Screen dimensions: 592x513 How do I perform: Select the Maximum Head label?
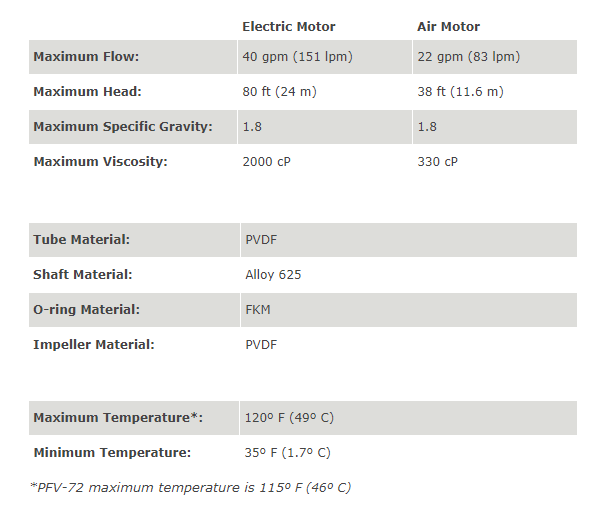[x=87, y=92]
